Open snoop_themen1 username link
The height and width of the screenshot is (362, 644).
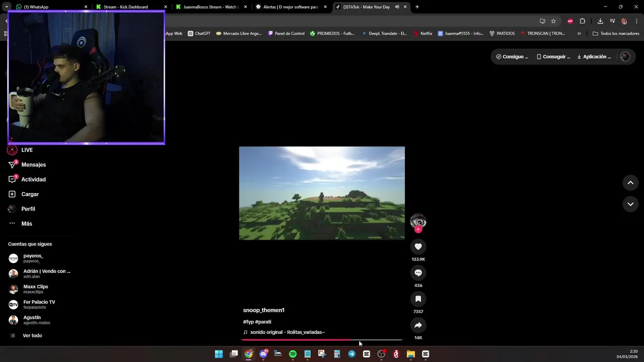tap(264, 310)
